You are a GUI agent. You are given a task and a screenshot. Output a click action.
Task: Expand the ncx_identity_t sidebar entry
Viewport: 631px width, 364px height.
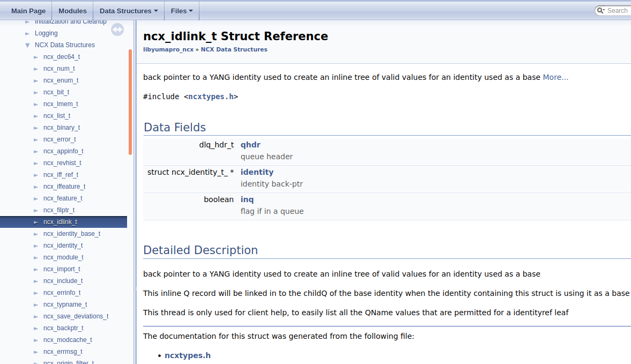click(x=36, y=246)
